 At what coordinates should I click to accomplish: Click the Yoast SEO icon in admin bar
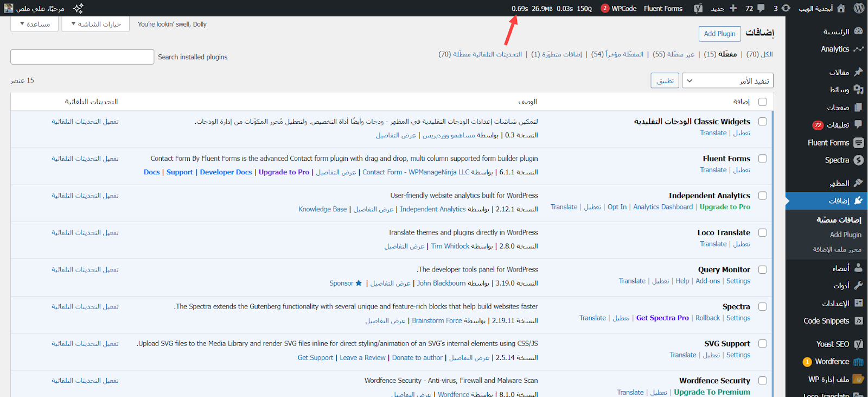click(x=698, y=8)
